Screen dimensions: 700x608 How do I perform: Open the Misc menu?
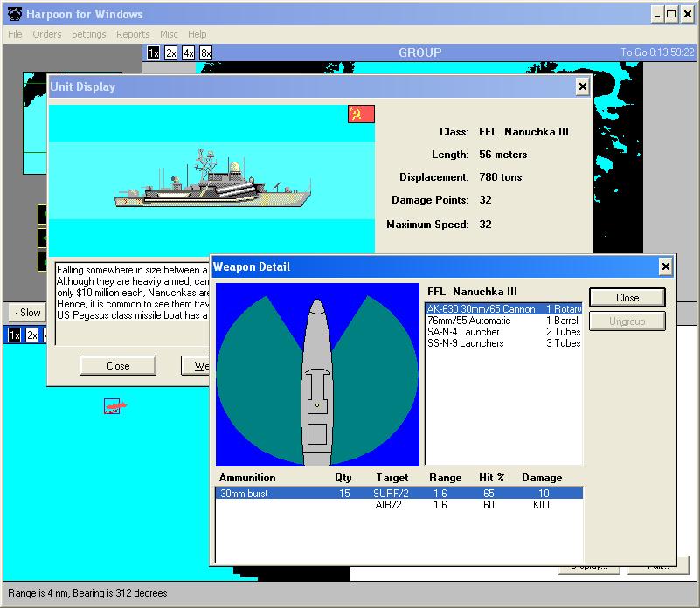coord(169,34)
